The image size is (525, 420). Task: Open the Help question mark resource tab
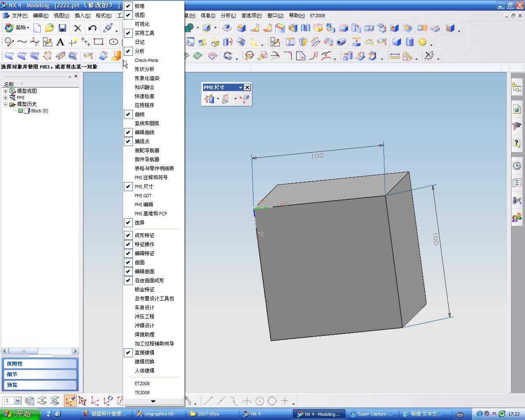click(x=517, y=143)
